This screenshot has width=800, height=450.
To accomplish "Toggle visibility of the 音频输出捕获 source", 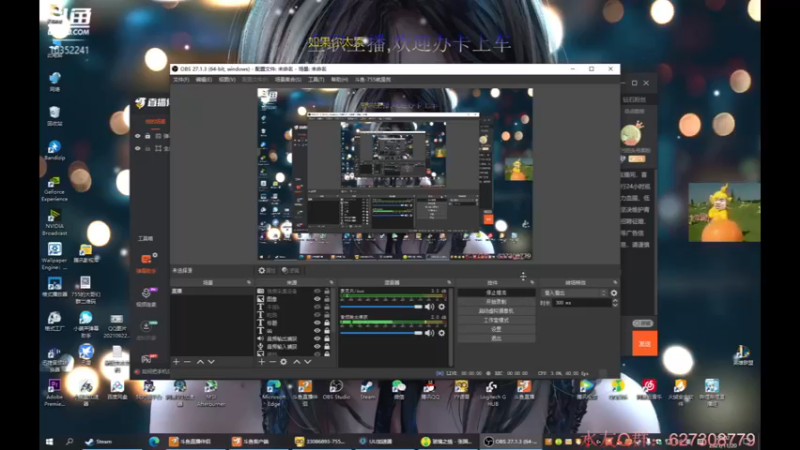I will [317, 339].
